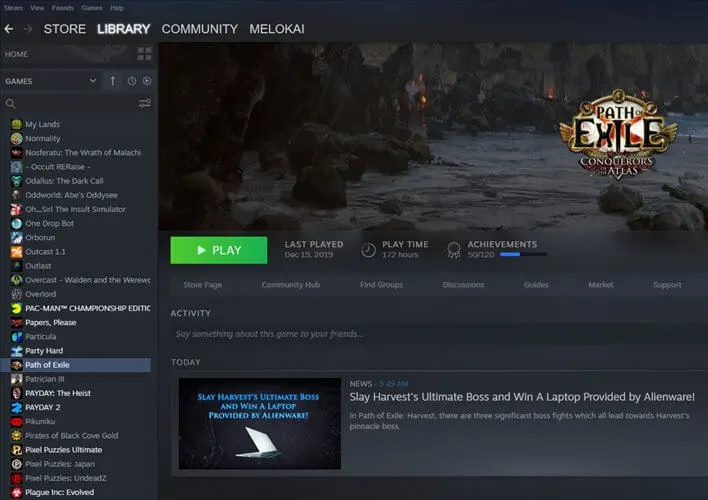Click the Play Time clock icon
This screenshot has width=708, height=500.
click(369, 250)
